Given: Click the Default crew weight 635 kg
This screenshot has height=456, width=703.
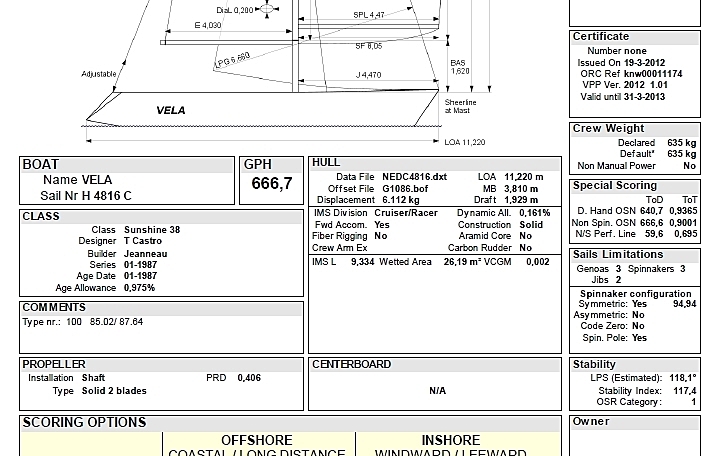Looking at the screenshot, I should point(681,154).
